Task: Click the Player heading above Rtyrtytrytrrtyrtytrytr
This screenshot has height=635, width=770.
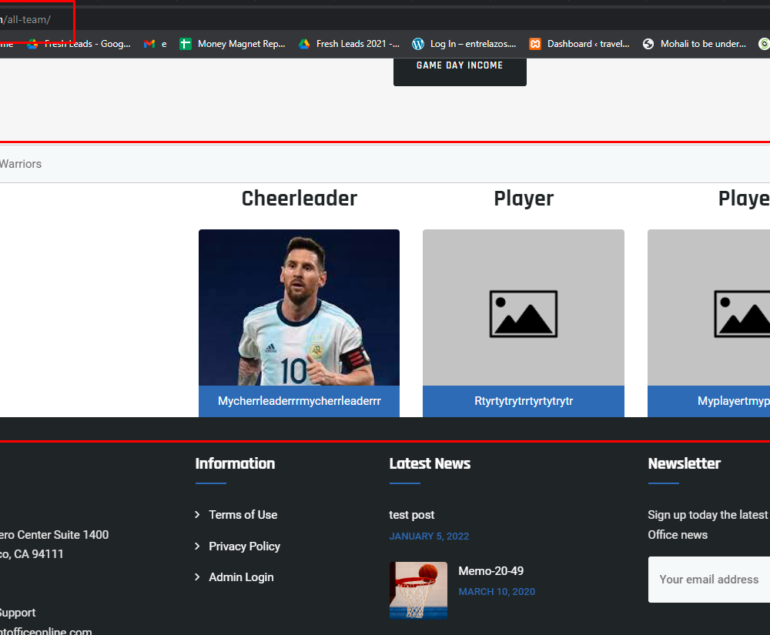Action: pyautogui.click(x=523, y=198)
